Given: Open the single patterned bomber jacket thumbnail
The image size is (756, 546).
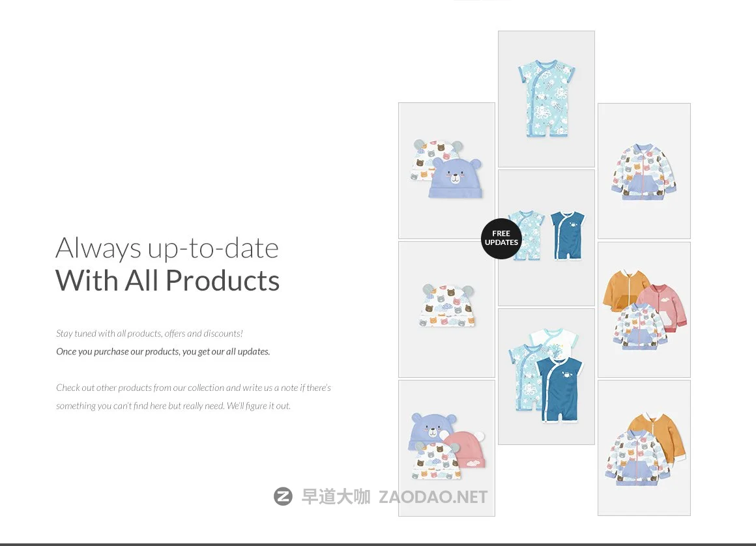Looking at the screenshot, I should (644, 171).
